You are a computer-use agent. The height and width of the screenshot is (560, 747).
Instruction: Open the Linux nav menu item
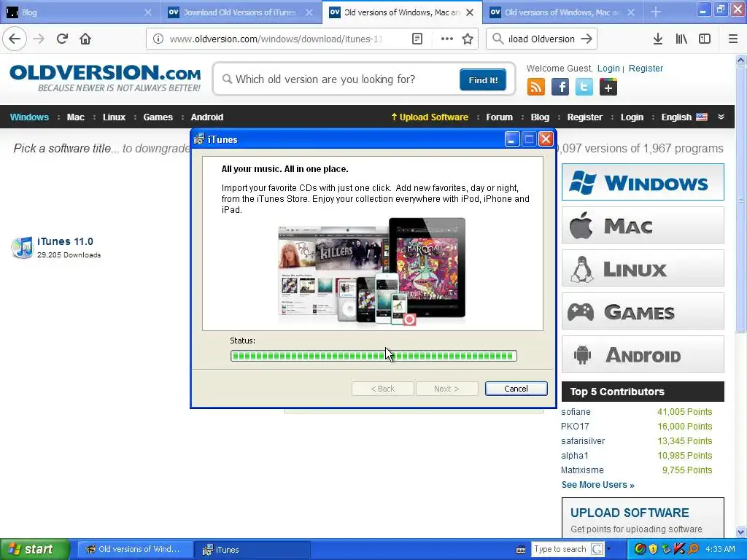tap(115, 117)
